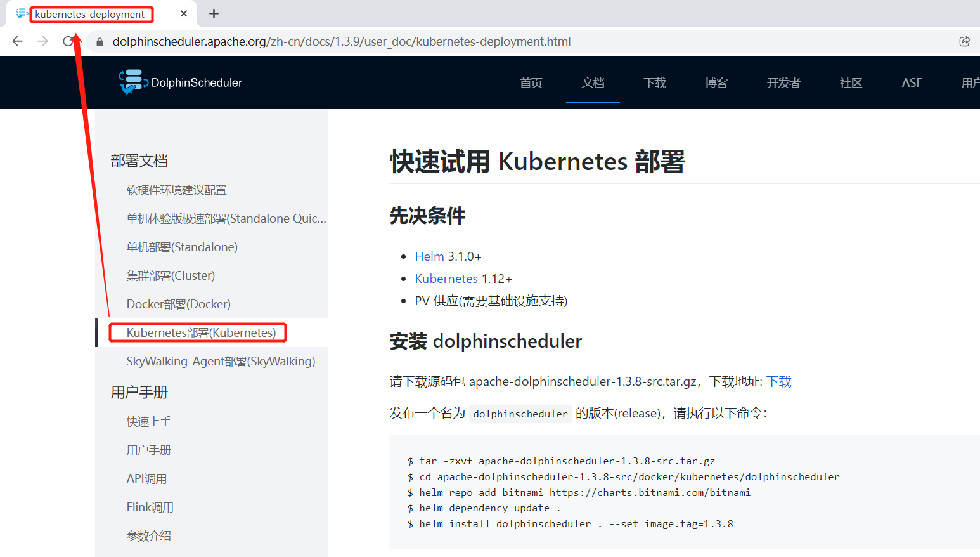This screenshot has width=980, height=557.
Task: Reload the page with refresh icon
Action: pos(68,41)
